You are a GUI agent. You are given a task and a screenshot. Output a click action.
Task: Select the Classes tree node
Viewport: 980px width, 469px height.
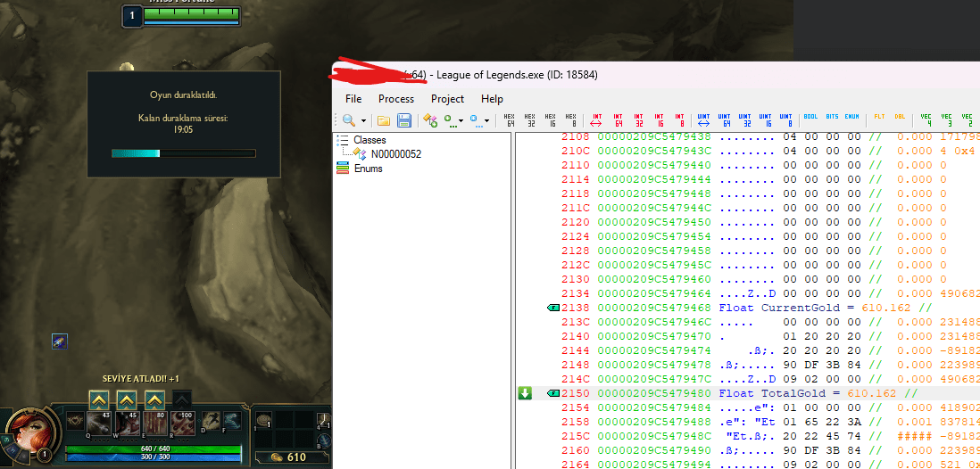(370, 140)
